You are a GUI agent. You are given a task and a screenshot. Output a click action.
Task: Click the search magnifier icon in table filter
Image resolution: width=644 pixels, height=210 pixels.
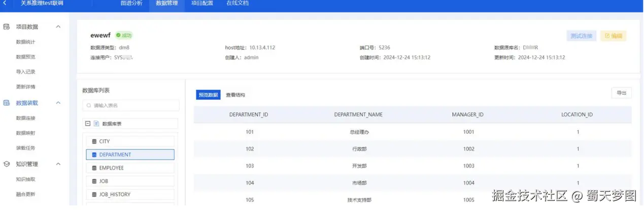pyautogui.click(x=89, y=106)
